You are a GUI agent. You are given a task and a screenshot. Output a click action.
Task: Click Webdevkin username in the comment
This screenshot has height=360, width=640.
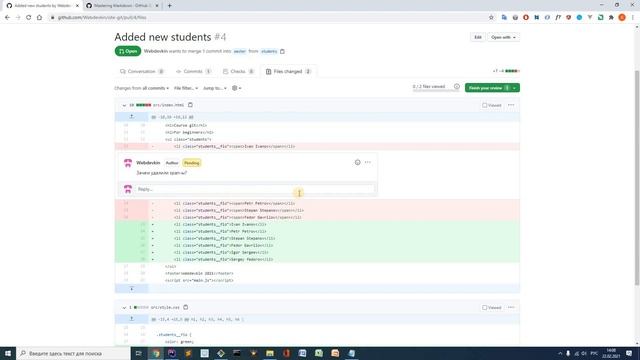(x=148, y=163)
